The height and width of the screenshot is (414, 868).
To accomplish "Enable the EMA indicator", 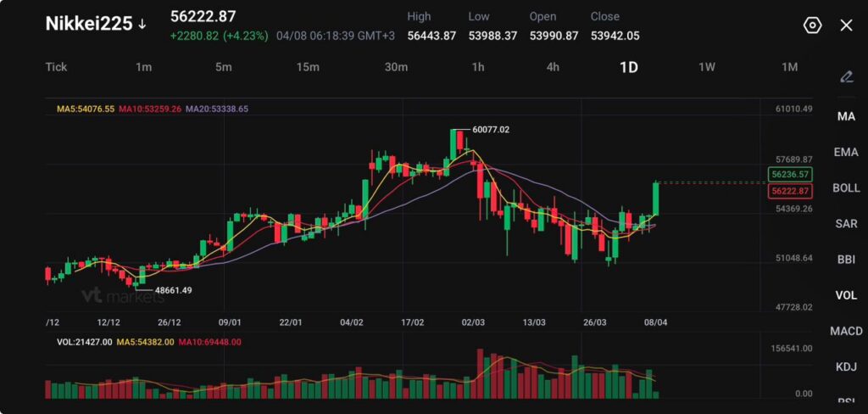I will click(x=846, y=152).
